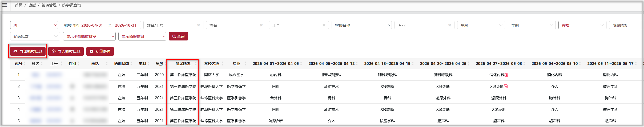Open the 所属院系 filter dropdown
Image resolution: width=644 pixels, height=127 pixels.
click(x=626, y=25)
